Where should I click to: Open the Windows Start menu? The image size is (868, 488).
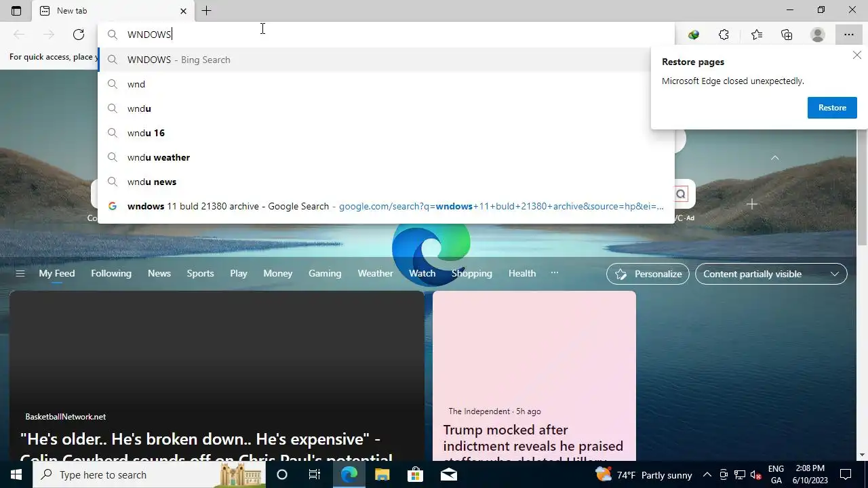coord(16,474)
